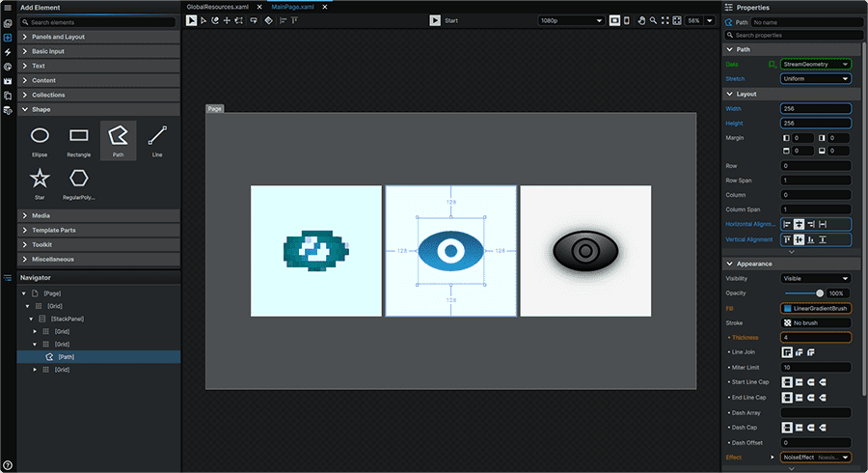Collapse the Appearance properties section
The image size is (868, 473).
[x=730, y=264]
